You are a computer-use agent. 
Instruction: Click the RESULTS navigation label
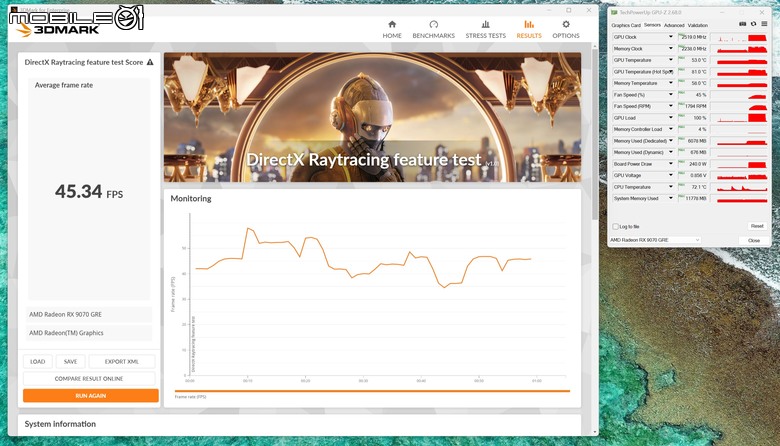tap(529, 36)
